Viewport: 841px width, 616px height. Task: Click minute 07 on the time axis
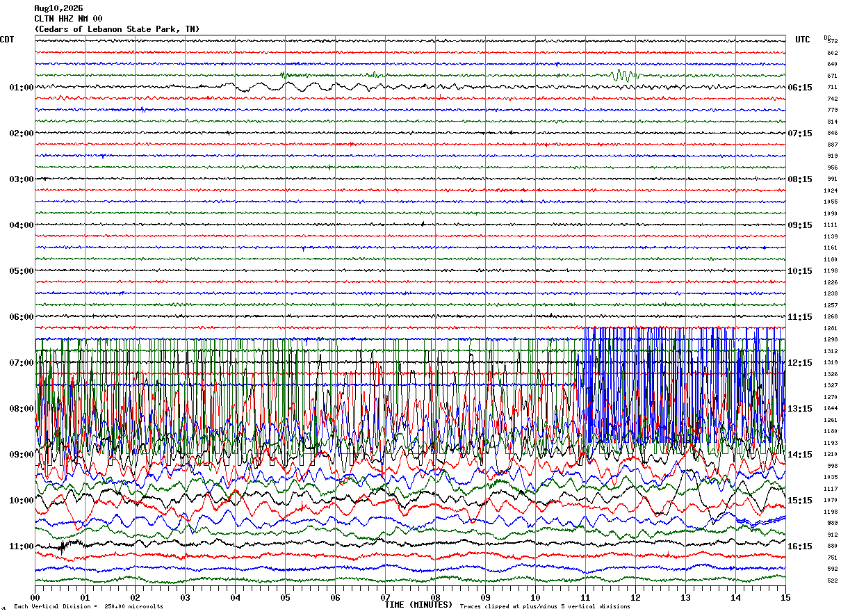coord(385,597)
